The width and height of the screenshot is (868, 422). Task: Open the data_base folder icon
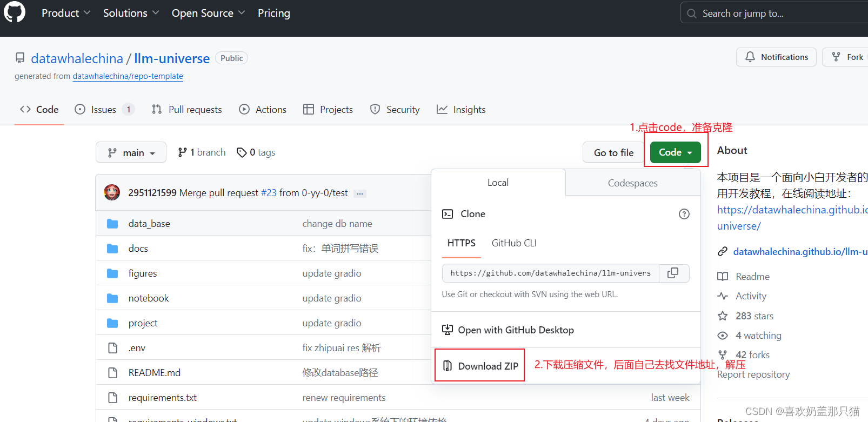112,224
